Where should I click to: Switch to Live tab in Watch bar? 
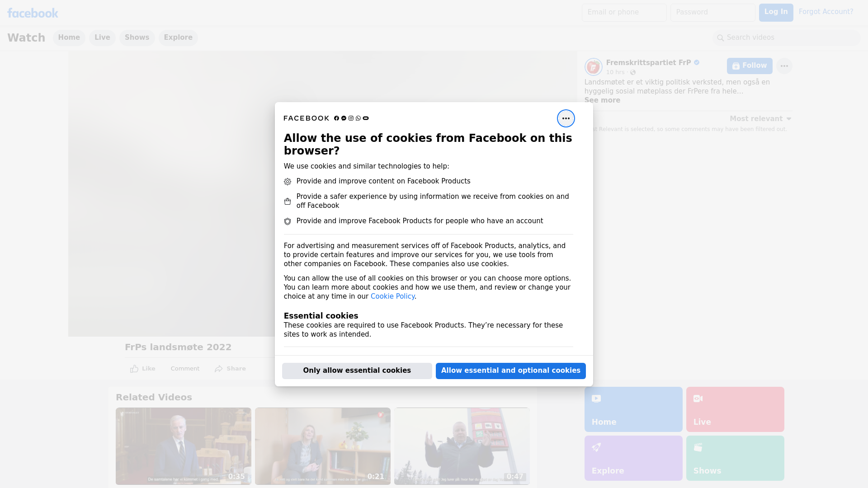pyautogui.click(x=102, y=38)
